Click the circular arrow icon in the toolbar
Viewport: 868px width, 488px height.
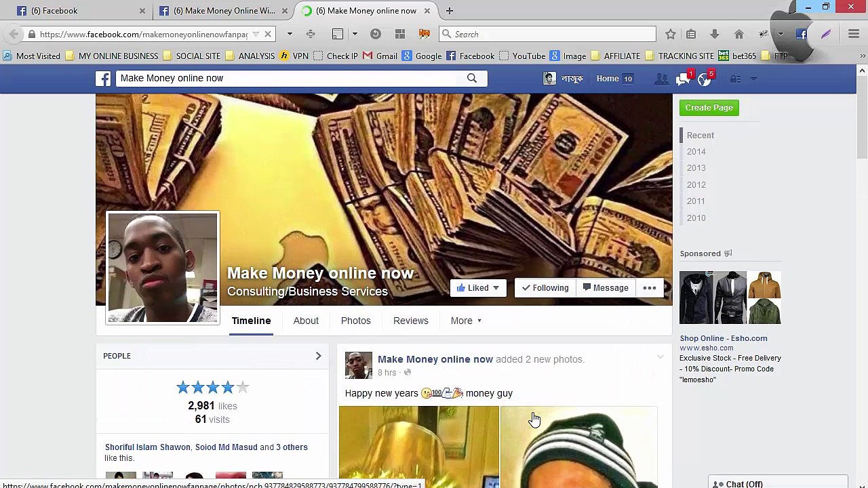point(375,34)
